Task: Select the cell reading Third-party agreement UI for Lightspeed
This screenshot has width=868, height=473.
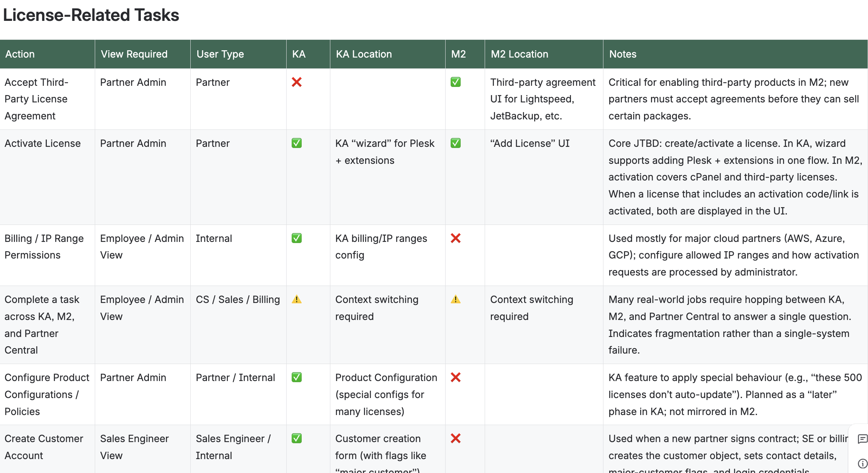Action: (x=542, y=99)
